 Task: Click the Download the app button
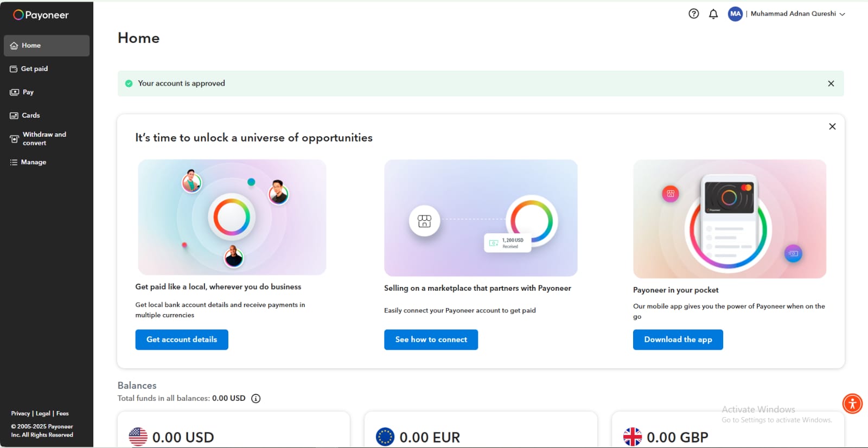pyautogui.click(x=678, y=340)
